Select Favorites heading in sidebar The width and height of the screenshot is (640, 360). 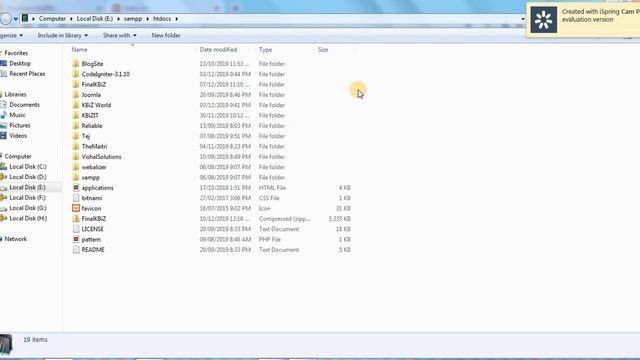pos(16,53)
